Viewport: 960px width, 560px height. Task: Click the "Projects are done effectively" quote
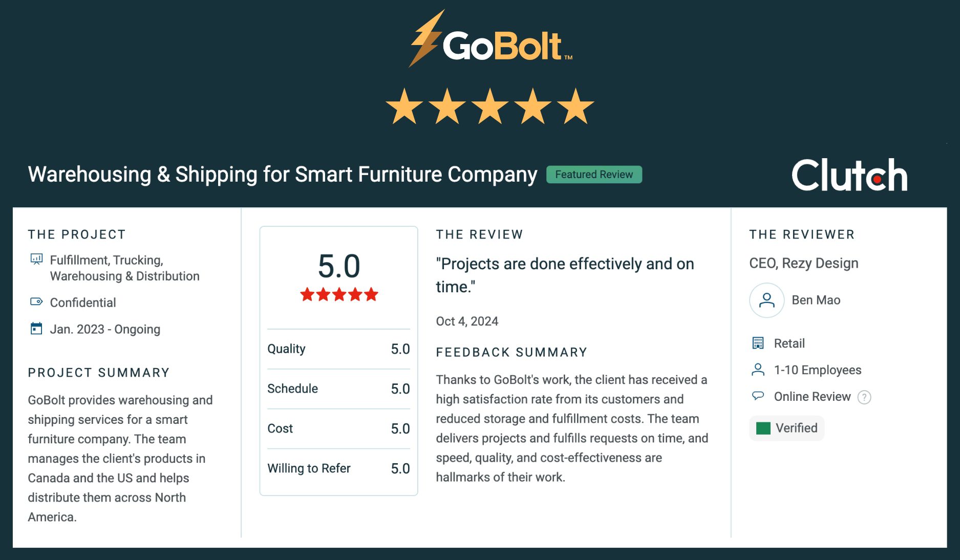coord(565,275)
